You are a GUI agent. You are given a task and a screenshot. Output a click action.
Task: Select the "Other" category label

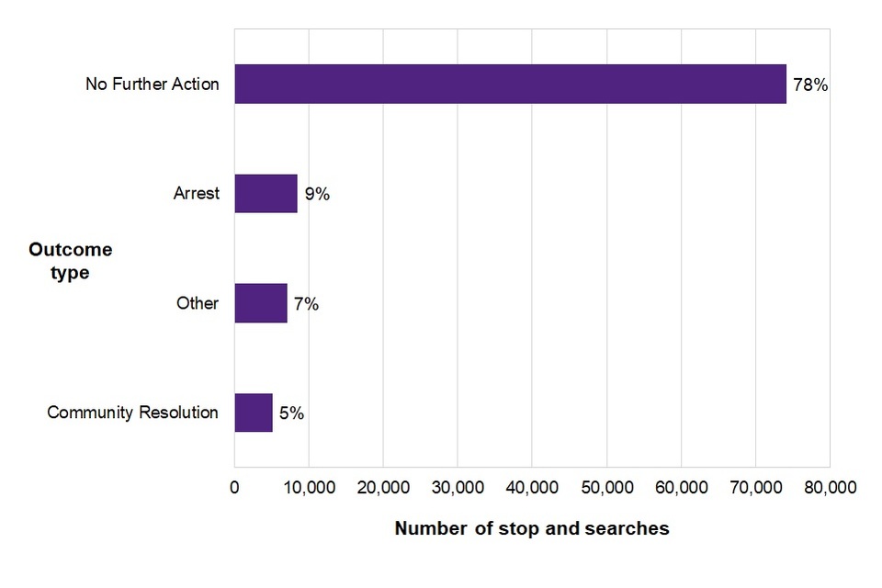click(x=198, y=303)
